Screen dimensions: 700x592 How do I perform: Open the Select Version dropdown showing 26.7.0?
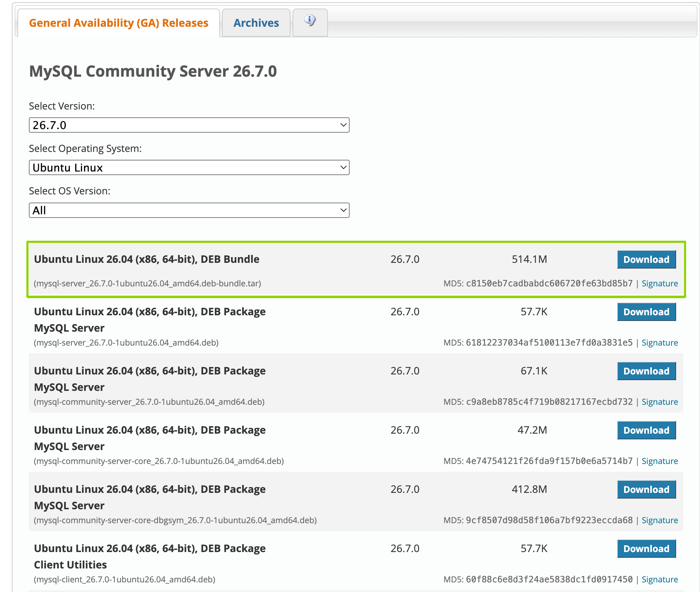[189, 125]
